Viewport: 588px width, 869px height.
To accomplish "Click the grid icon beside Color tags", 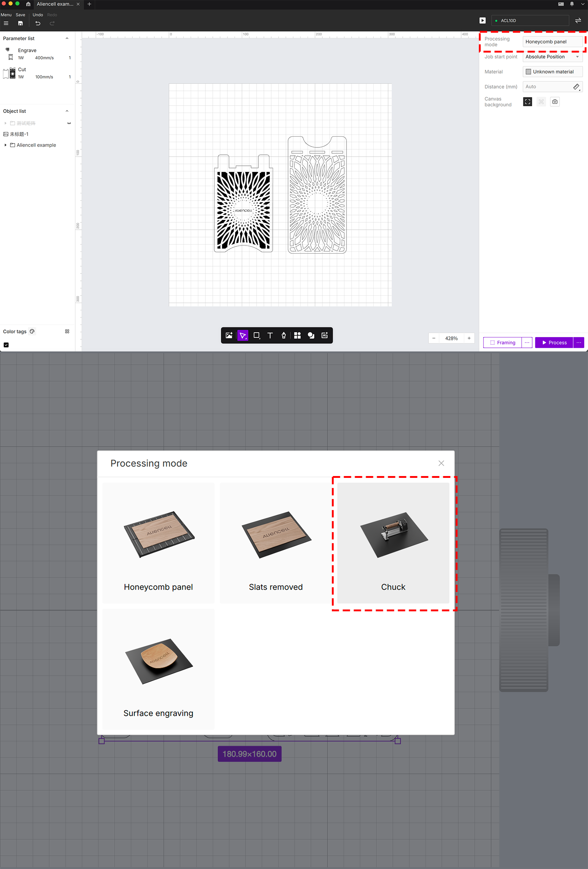I will [x=67, y=331].
